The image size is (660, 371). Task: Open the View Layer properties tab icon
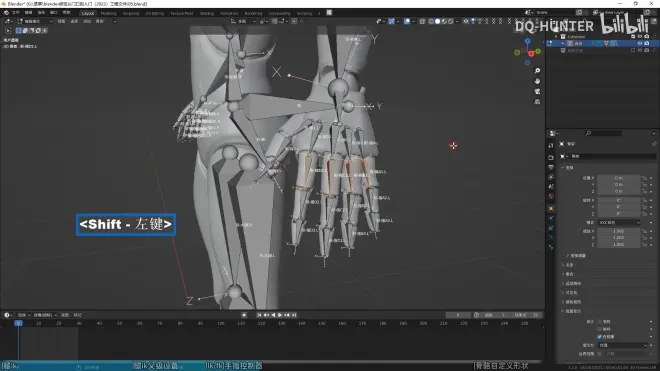pos(551,177)
